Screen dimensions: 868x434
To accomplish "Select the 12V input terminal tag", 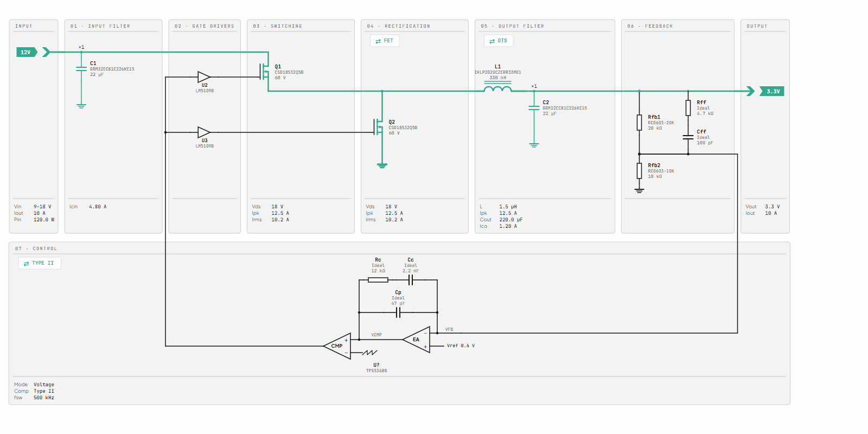I will [27, 52].
